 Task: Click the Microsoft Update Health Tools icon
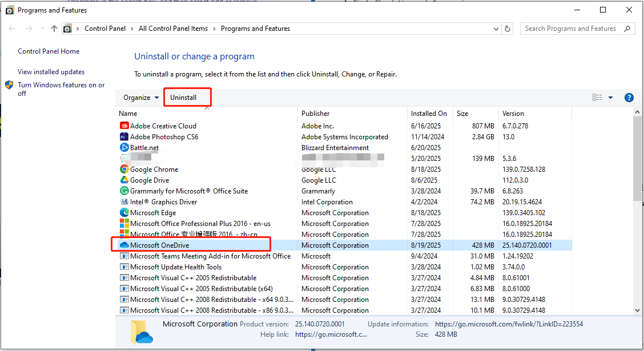click(124, 267)
